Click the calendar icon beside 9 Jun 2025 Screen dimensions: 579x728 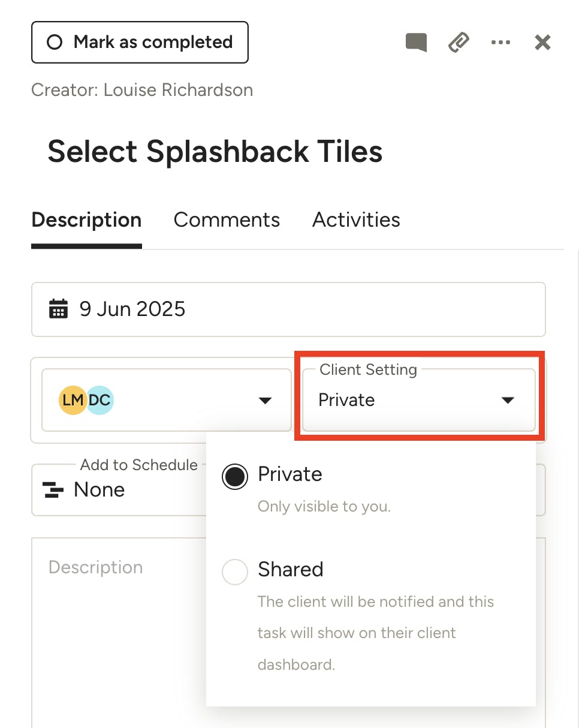click(x=58, y=309)
